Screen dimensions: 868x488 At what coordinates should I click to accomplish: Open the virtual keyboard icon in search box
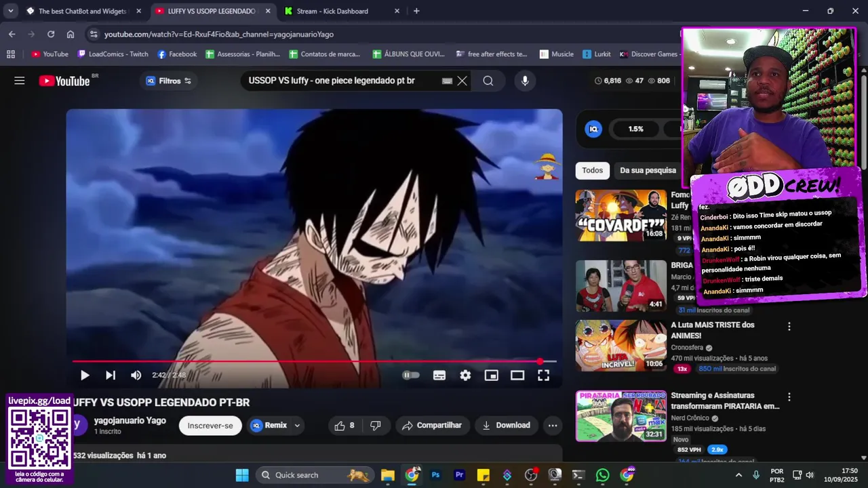tap(447, 81)
